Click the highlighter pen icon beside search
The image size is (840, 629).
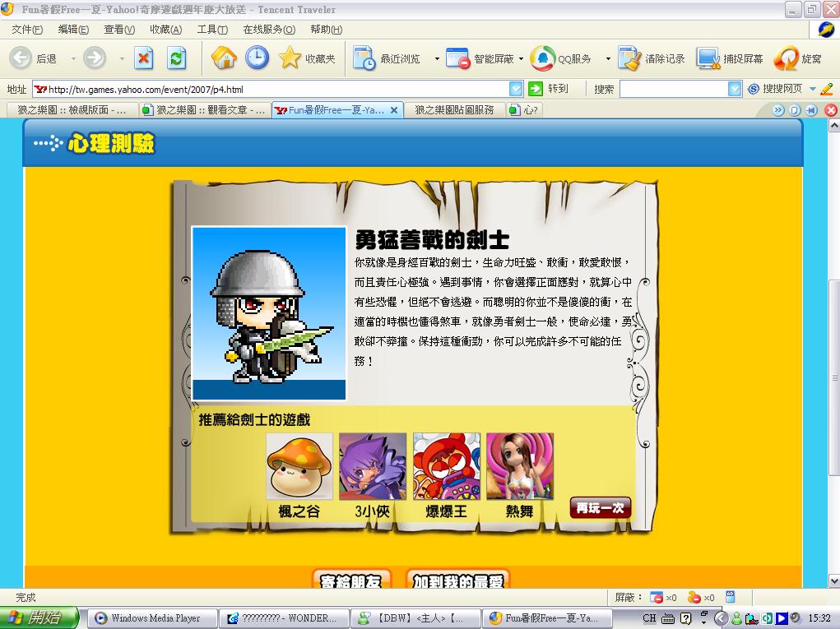click(x=827, y=89)
